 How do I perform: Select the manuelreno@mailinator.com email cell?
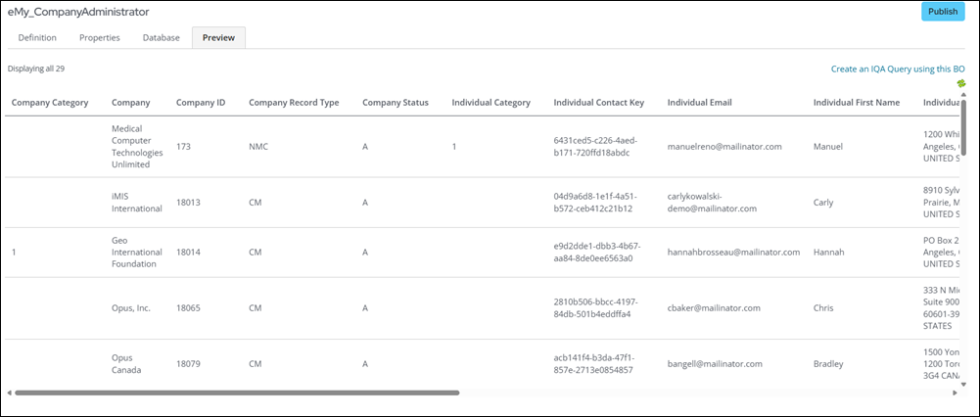[723, 147]
